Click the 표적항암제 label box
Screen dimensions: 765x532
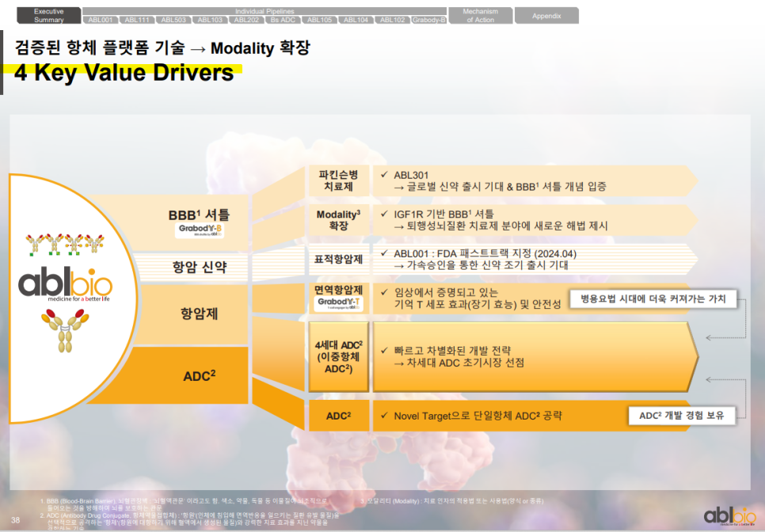pyautogui.click(x=339, y=260)
